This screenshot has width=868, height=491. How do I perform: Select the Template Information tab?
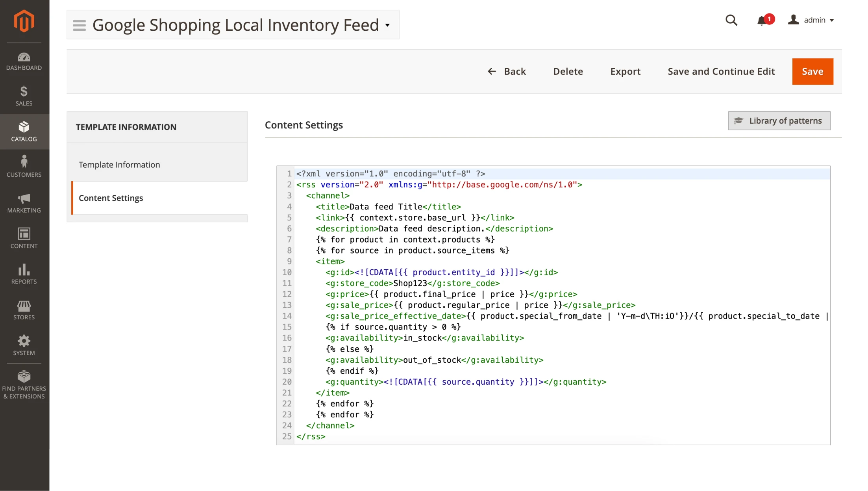(157, 165)
